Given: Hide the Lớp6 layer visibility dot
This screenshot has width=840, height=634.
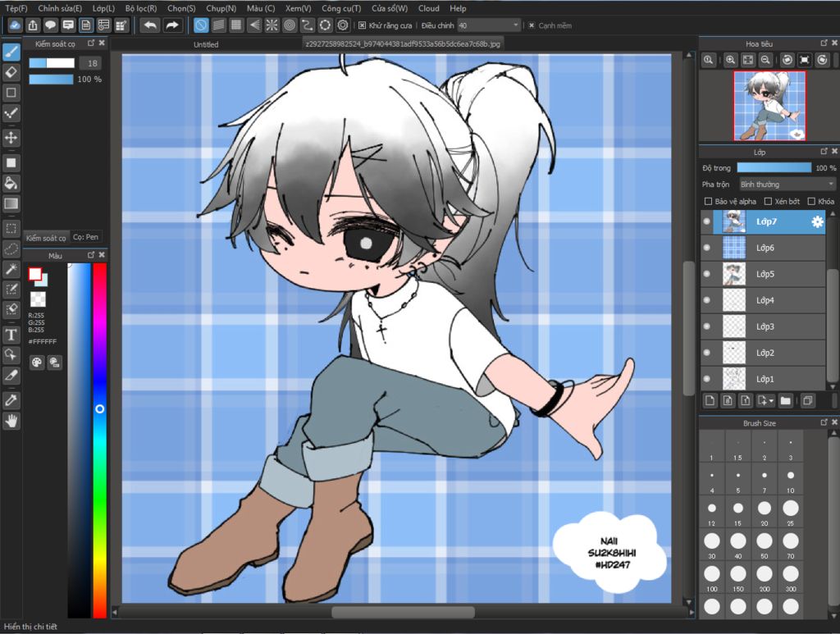Looking at the screenshot, I should [x=706, y=248].
